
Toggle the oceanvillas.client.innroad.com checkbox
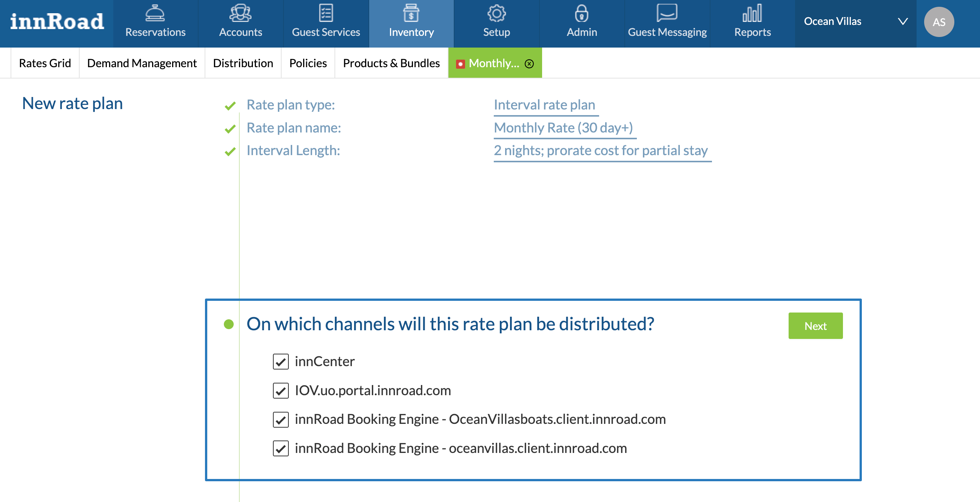click(x=280, y=448)
